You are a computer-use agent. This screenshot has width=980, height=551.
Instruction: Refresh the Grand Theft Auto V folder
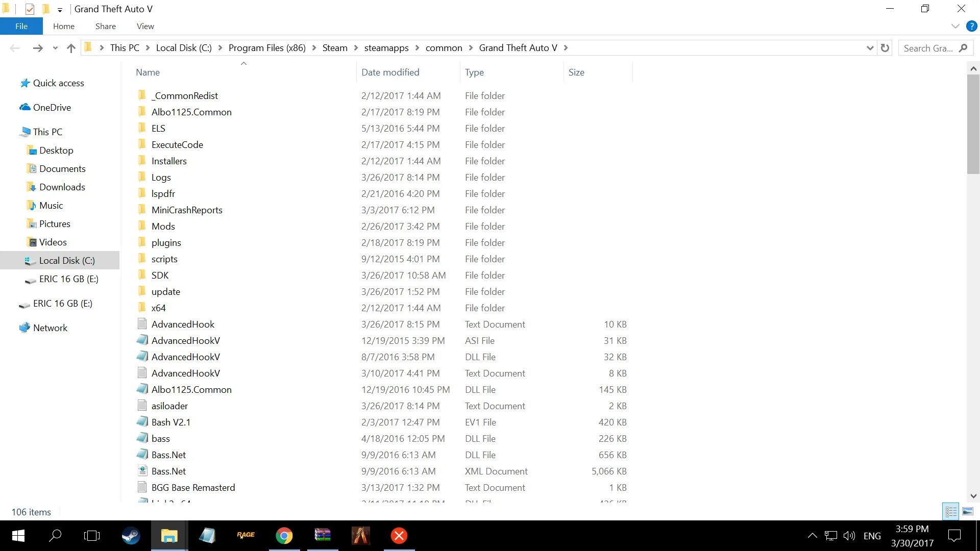(x=885, y=48)
